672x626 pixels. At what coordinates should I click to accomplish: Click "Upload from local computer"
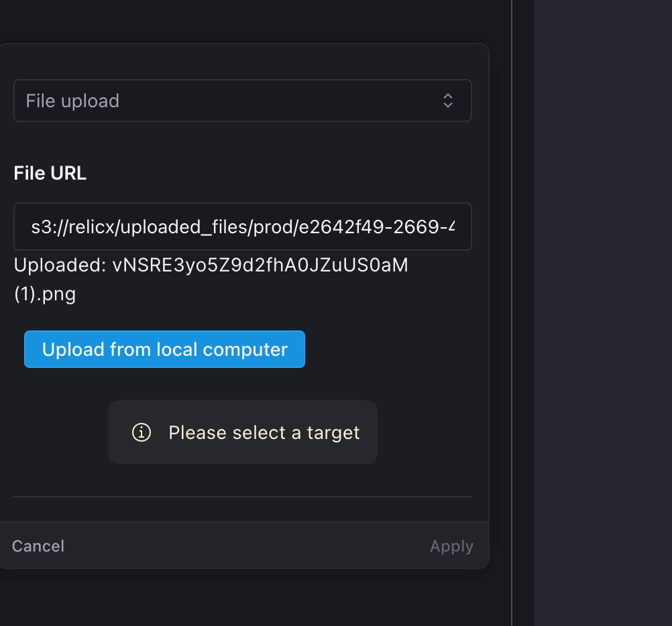coord(164,349)
